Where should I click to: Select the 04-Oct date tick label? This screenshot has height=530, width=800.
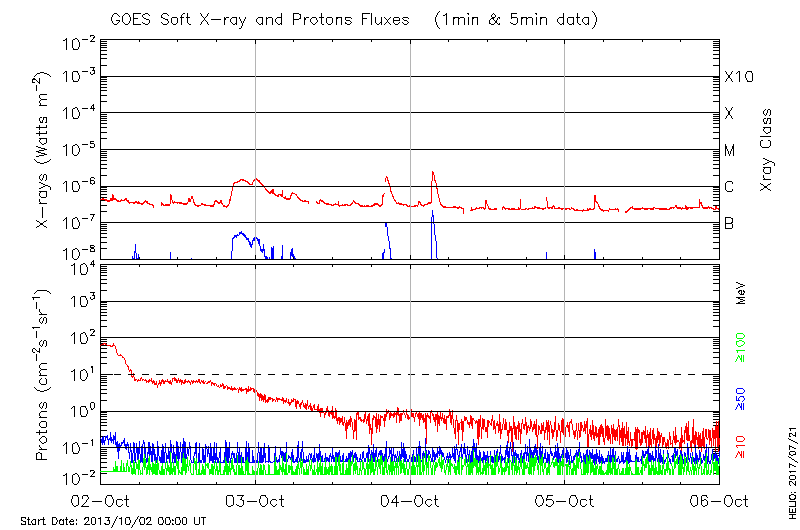click(411, 500)
